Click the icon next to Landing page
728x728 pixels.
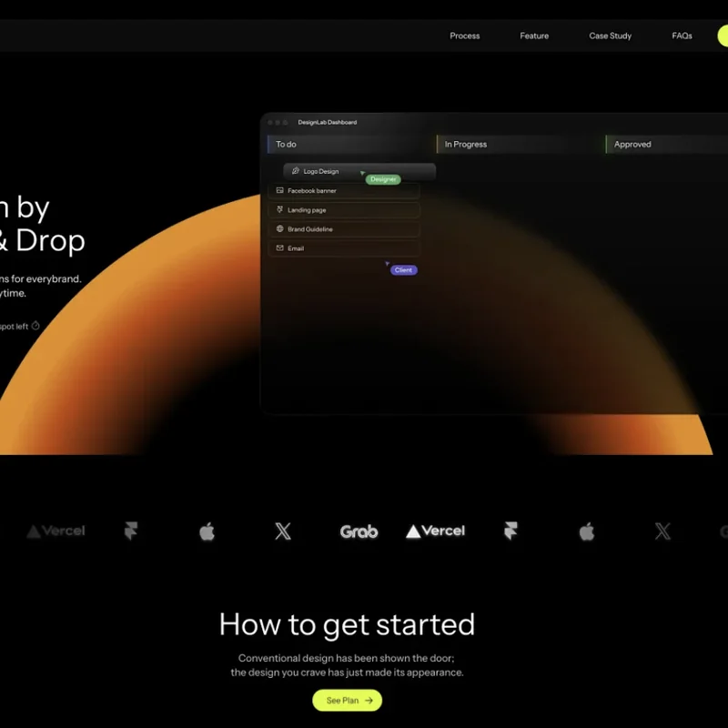pyautogui.click(x=280, y=210)
